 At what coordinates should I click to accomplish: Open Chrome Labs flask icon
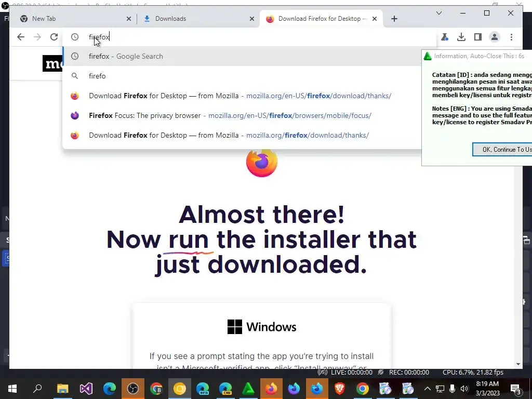(445, 37)
